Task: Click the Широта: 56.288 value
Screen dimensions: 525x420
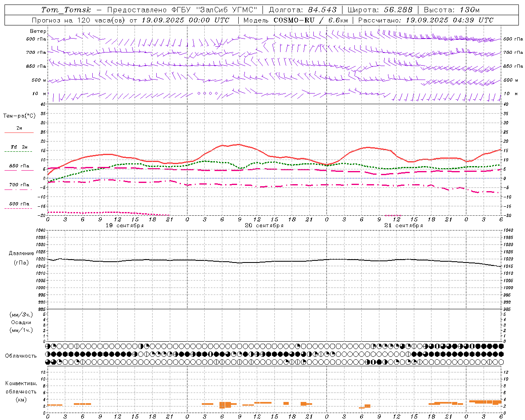Action: pos(380,10)
